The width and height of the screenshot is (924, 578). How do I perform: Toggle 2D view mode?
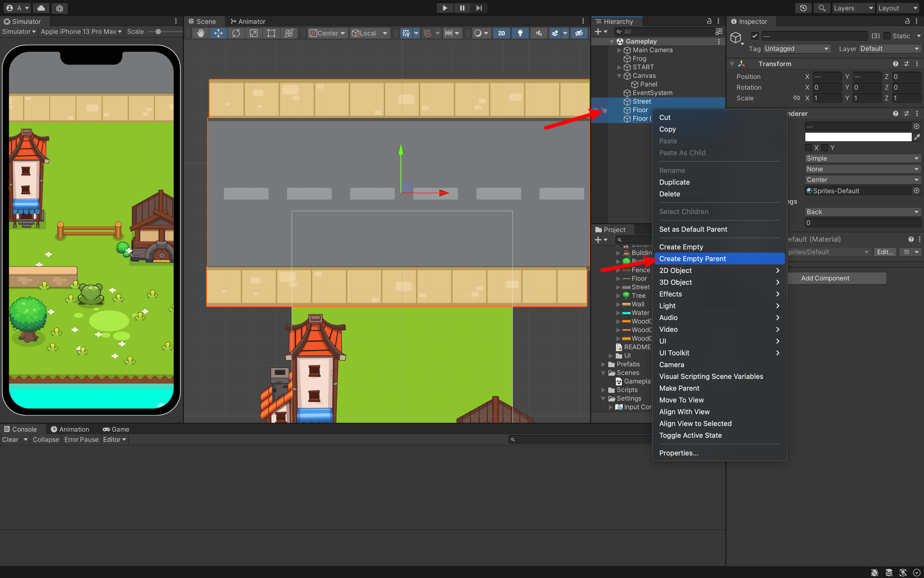click(501, 33)
